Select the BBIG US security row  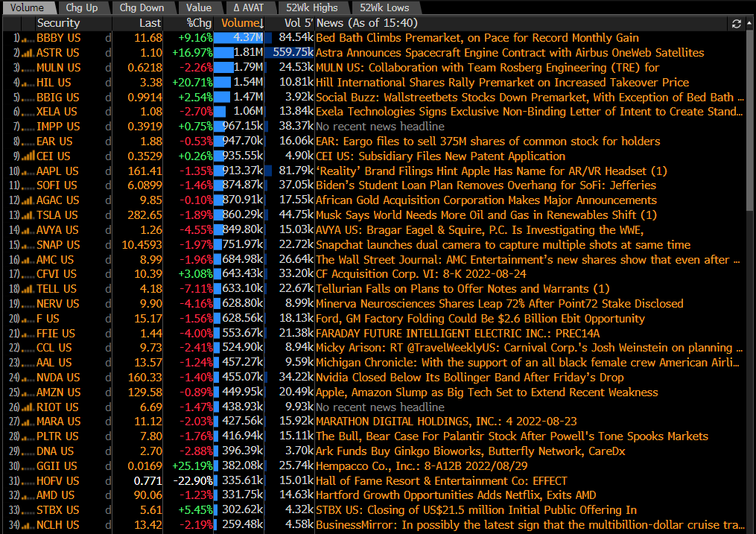[x=58, y=98]
